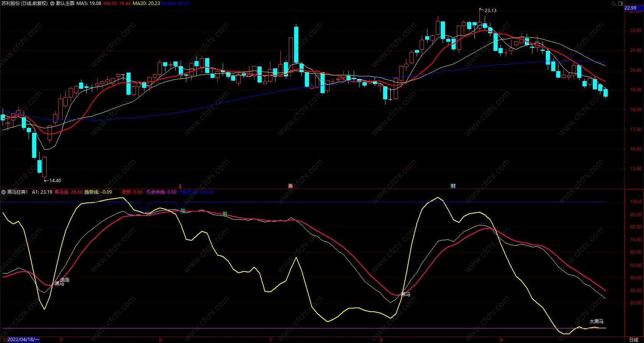Click the month 8 marker on time axis
The height and width of the screenshot is (343, 644).
(x=381, y=340)
